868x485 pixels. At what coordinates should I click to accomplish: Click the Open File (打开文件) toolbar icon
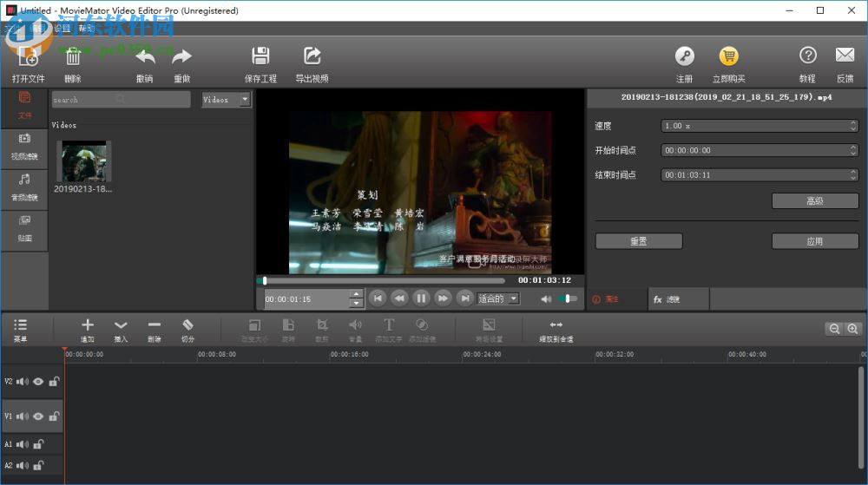(28, 57)
